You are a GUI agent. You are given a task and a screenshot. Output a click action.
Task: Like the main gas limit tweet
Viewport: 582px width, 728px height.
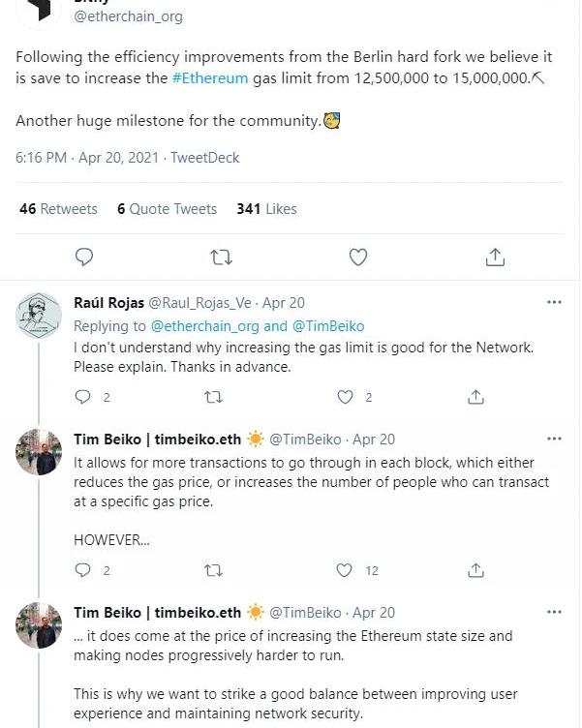(x=358, y=257)
